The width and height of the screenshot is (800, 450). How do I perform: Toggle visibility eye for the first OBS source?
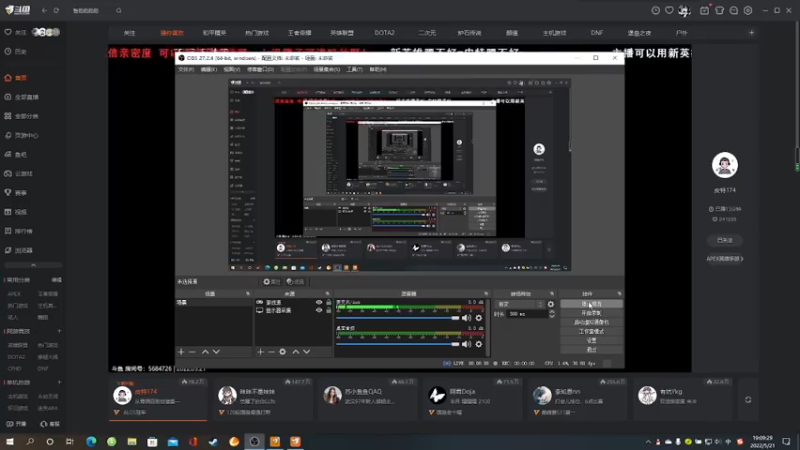pos(319,303)
